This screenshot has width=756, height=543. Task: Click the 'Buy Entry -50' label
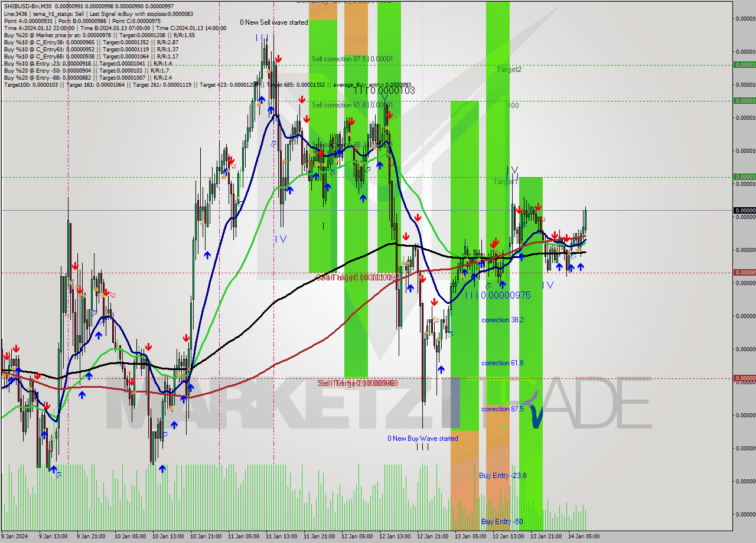502,521
